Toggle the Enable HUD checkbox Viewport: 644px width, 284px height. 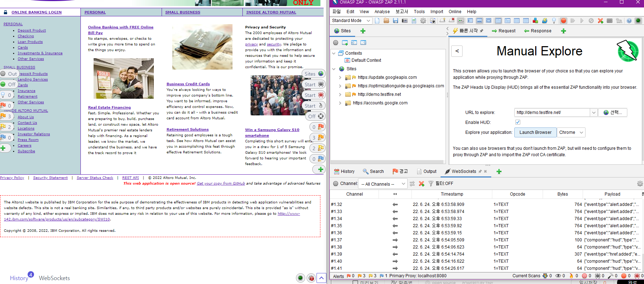(518, 122)
